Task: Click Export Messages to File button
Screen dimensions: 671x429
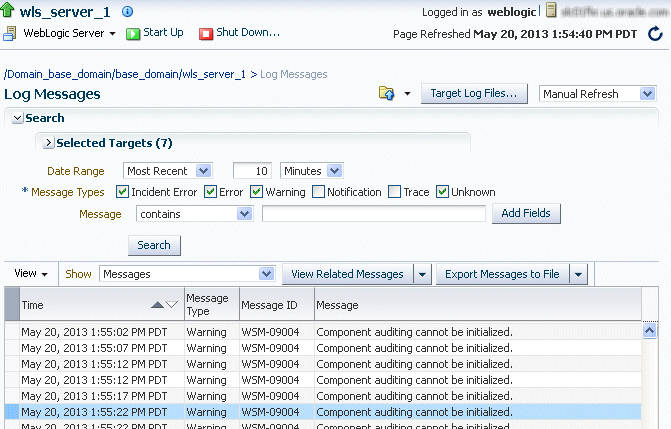Action: click(502, 274)
